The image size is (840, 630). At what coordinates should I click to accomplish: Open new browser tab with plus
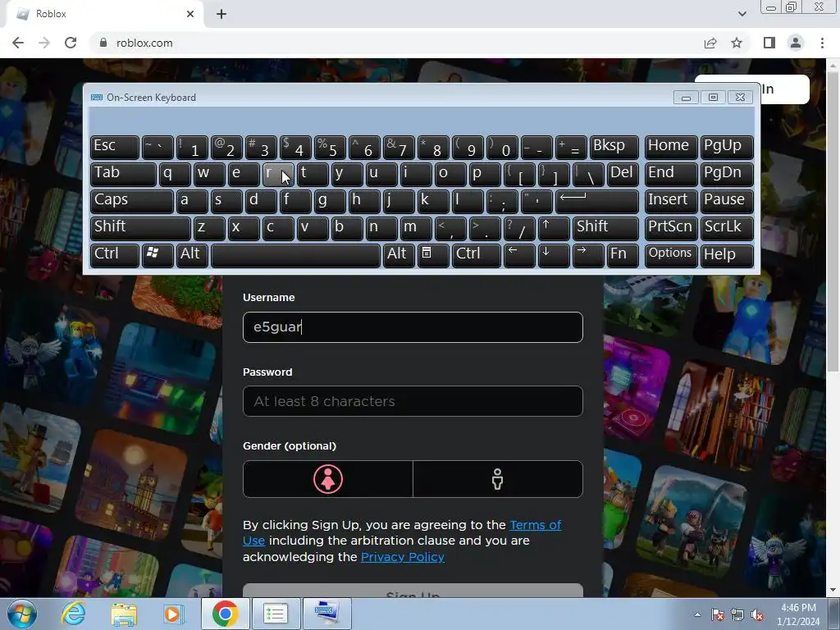221,14
